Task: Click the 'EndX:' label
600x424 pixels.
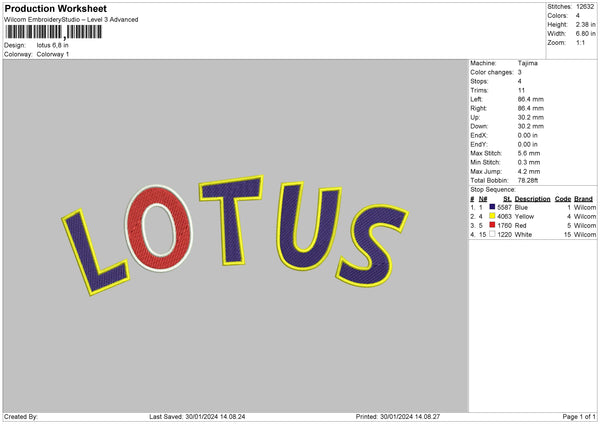Action: [479, 135]
